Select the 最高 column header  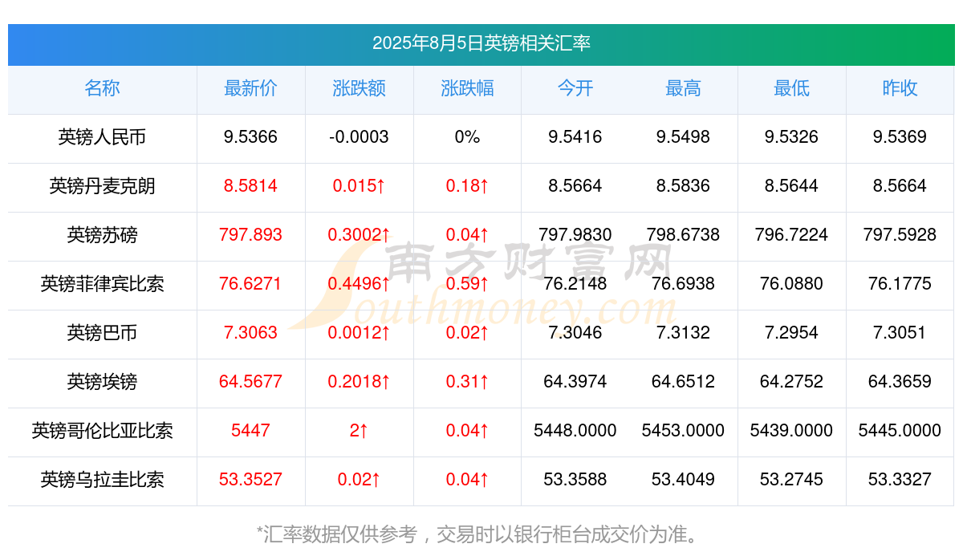tap(683, 88)
